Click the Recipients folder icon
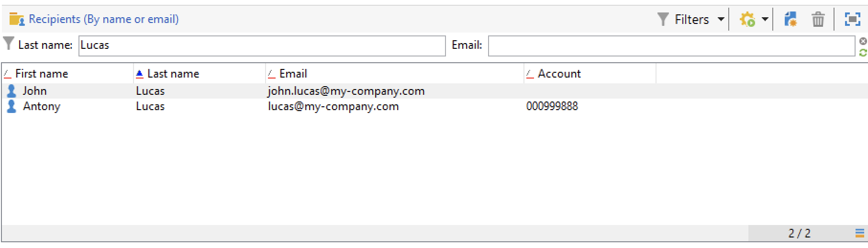Image resolution: width=868 pixels, height=248 pixels. click(17, 20)
